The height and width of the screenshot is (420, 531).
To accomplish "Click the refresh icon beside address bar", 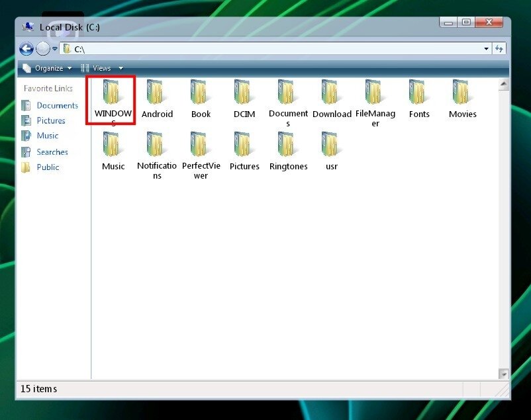I will pos(499,49).
